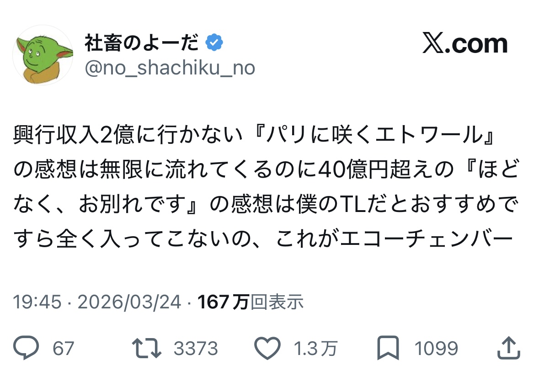Click the blue verified checkmark badge
This screenshot has height=392, width=539.
214,43
